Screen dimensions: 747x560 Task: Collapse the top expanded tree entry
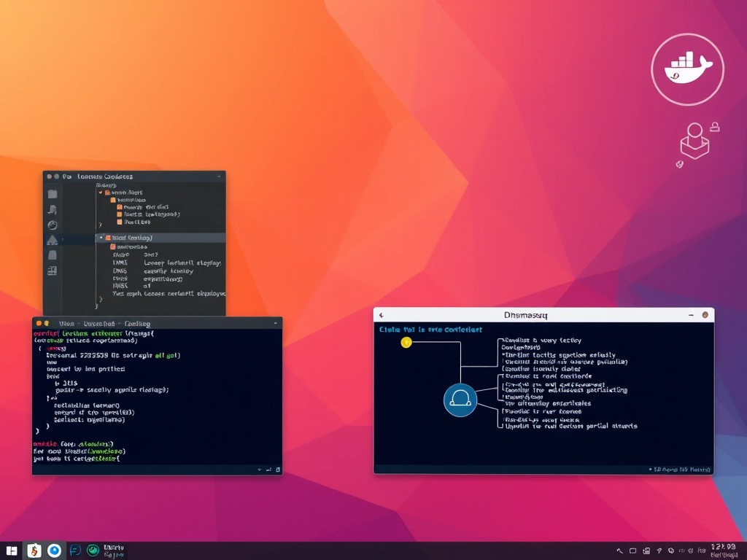pos(100,192)
